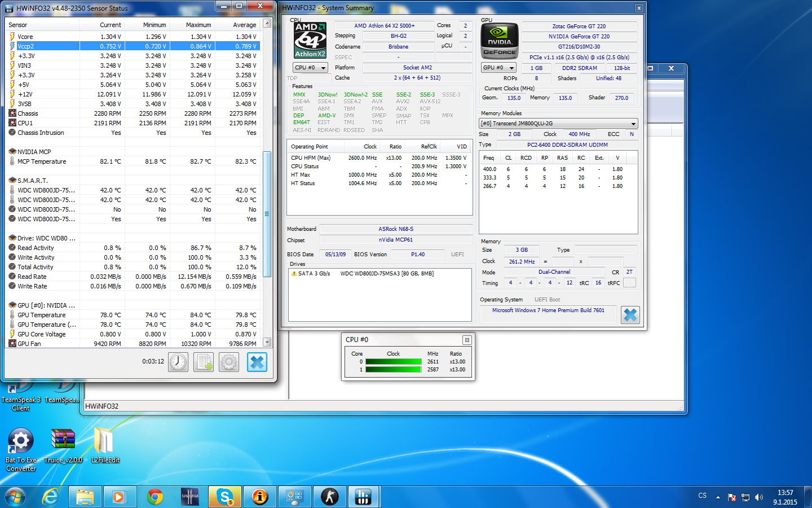This screenshot has width=812, height=508.
Task: Open TeamSpeak 3 Client desktop icon
Action: coord(21,395)
